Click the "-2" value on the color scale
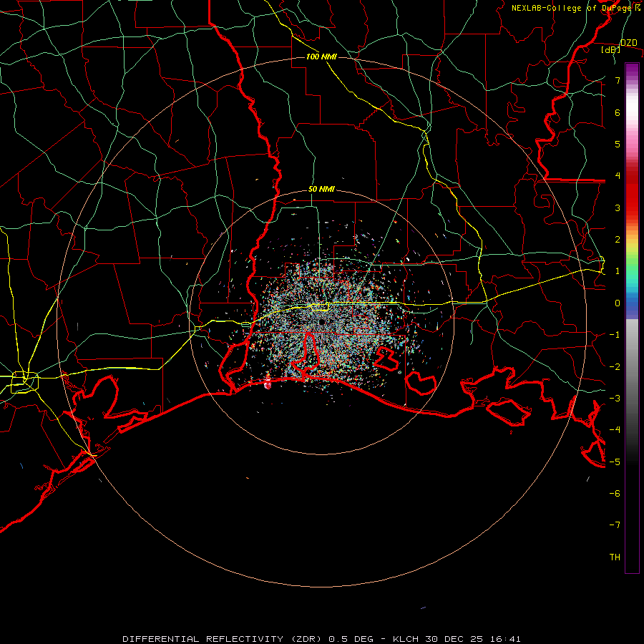Viewport: 644px width, 644px height. pos(615,367)
